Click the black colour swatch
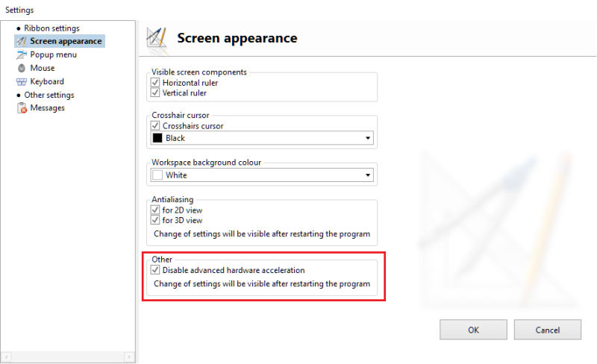Viewport: 597px width, 364px height. click(x=157, y=138)
